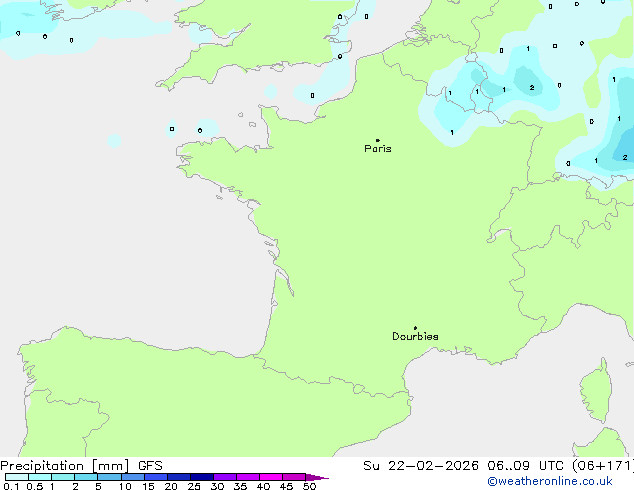Screen dimensions: 634x490
Task: Click the "0.5" legend scale number
Action: tap(35, 486)
